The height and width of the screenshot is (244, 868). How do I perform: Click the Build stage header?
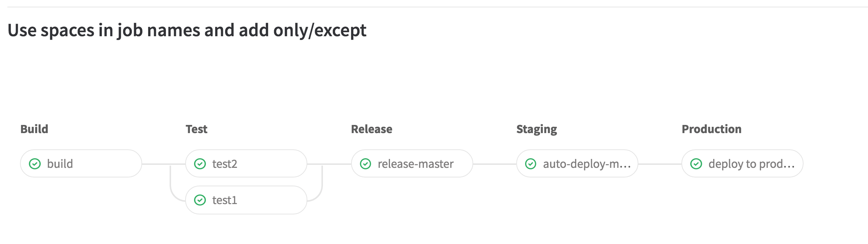pyautogui.click(x=34, y=129)
